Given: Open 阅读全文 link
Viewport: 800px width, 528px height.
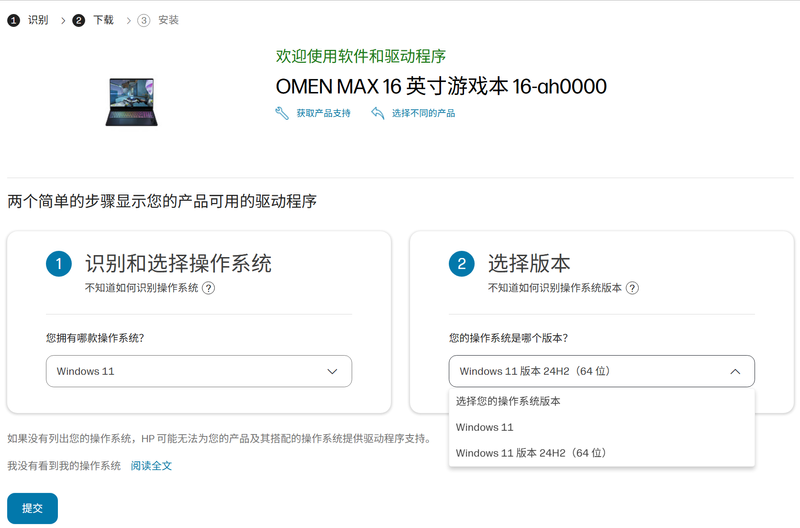Looking at the screenshot, I should pyautogui.click(x=151, y=466).
